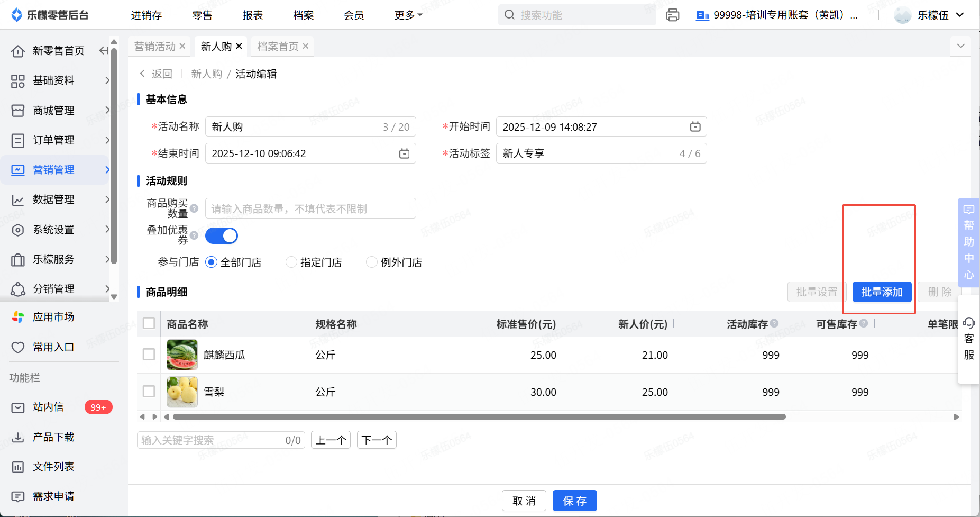Check the 麒麟西瓜 row checkbox
This screenshot has height=517, width=980.
point(149,355)
